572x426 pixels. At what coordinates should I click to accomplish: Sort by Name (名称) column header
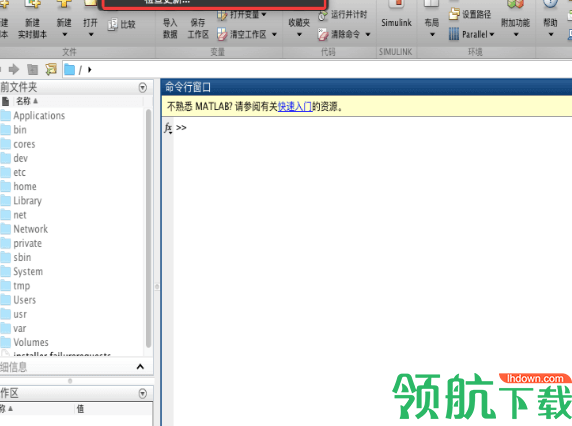click(27, 101)
